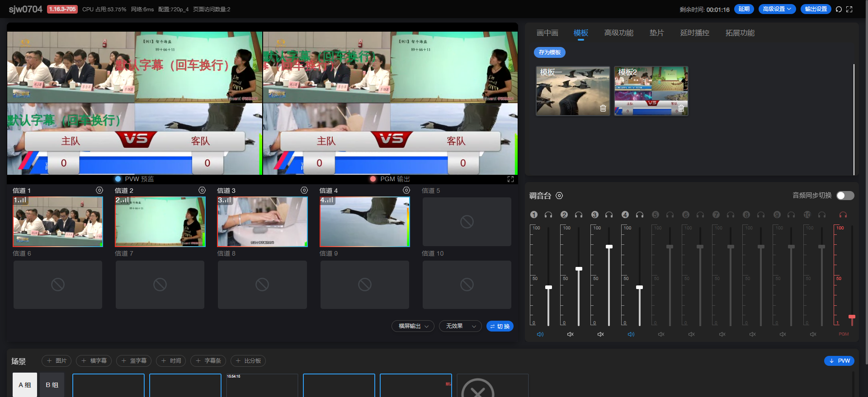Expand the preview monitor with its fullscreen icon
This screenshot has height=397, width=868.
[x=510, y=179]
